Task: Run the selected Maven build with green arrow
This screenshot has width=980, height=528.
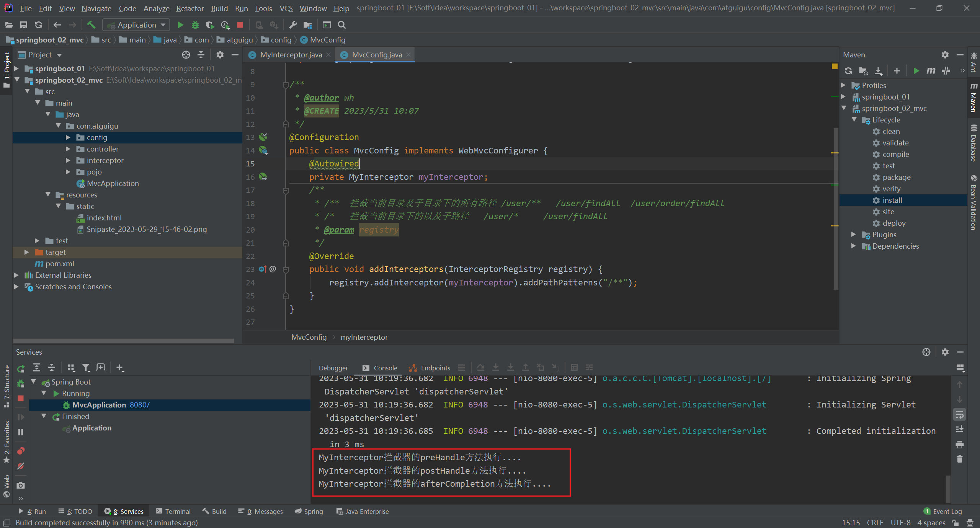Action: (x=916, y=71)
